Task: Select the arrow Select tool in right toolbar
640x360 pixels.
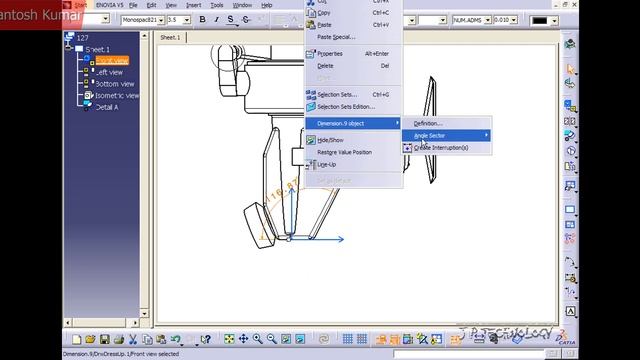Action: [x=570, y=69]
